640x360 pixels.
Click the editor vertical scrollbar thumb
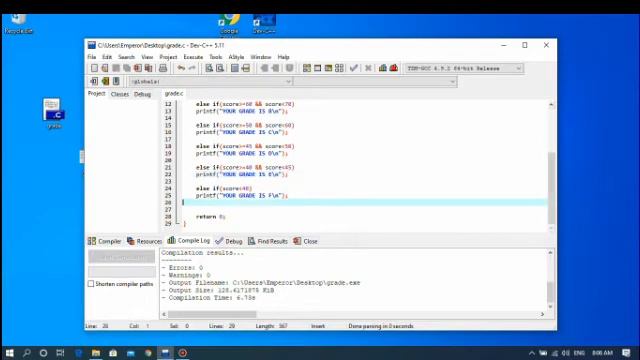click(551, 188)
